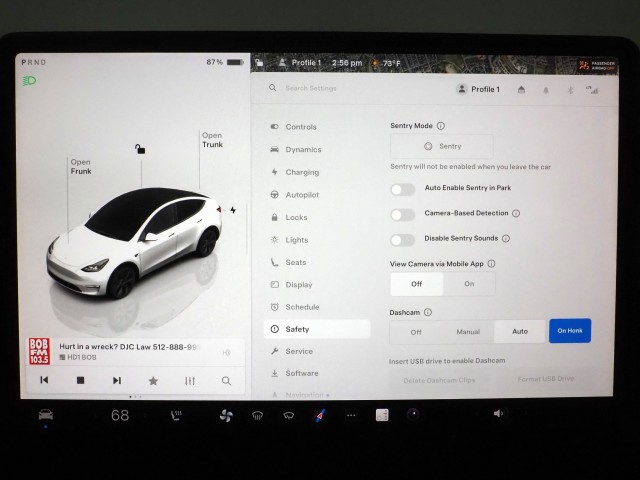Viewport: 640px width, 480px height.
Task: Open audio equalizer settings icon
Action: tap(190, 380)
